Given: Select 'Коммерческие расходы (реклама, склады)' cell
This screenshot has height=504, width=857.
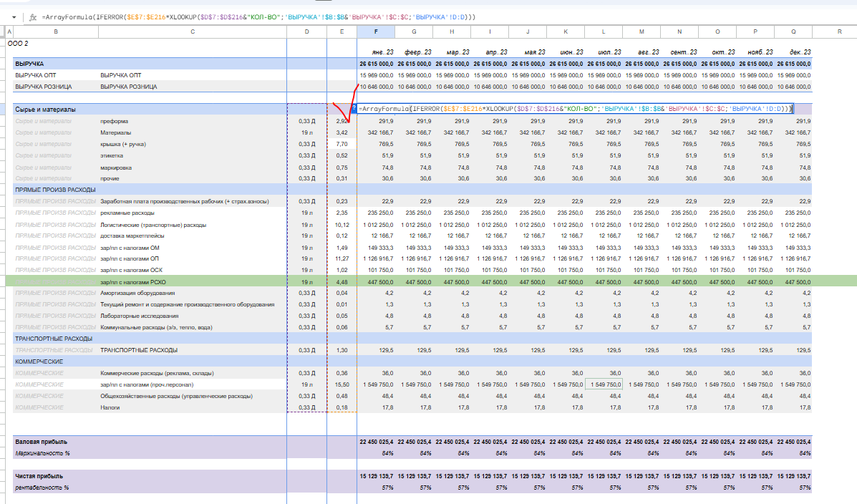Looking at the screenshot, I should 157,374.
